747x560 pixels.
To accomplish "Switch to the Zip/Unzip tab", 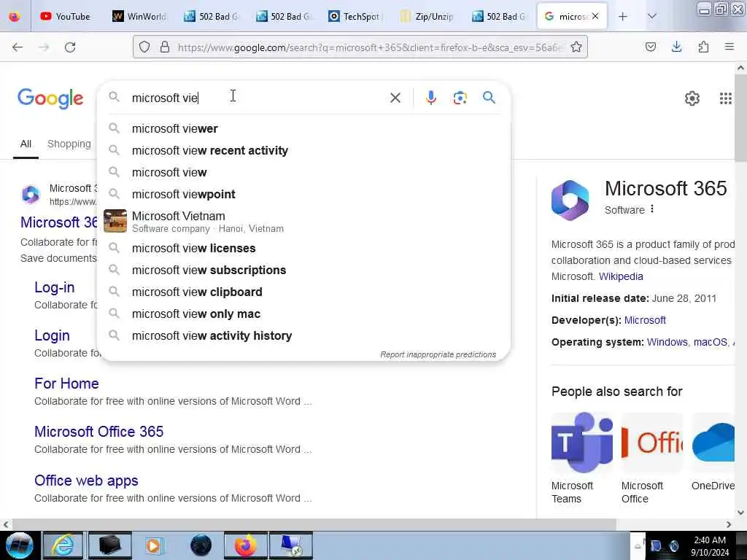I will 427,17.
